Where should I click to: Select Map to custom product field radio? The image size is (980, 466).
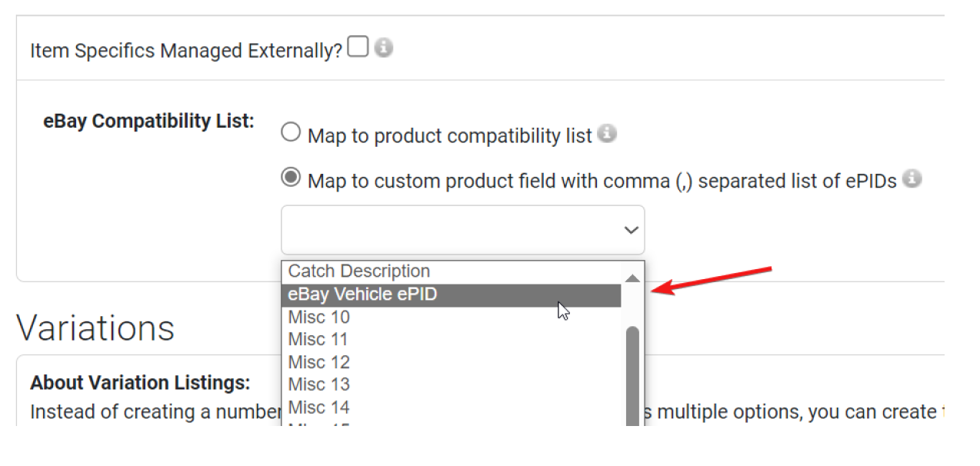point(290,178)
